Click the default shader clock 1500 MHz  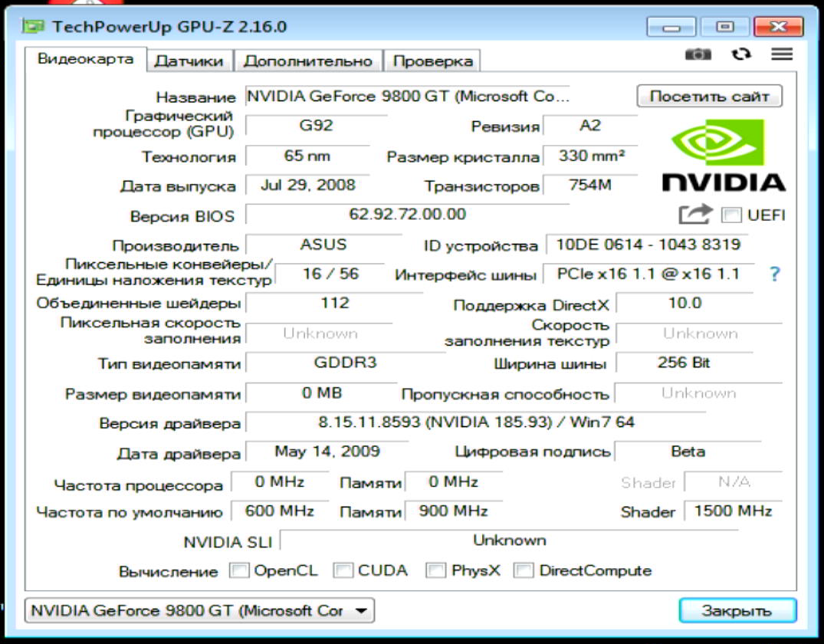pos(733,511)
